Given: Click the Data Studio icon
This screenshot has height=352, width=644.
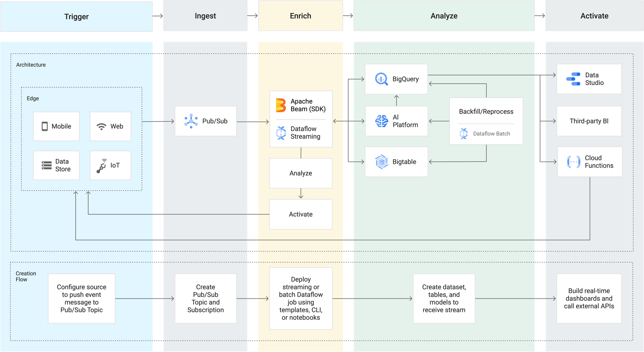Looking at the screenshot, I should click(x=573, y=79).
